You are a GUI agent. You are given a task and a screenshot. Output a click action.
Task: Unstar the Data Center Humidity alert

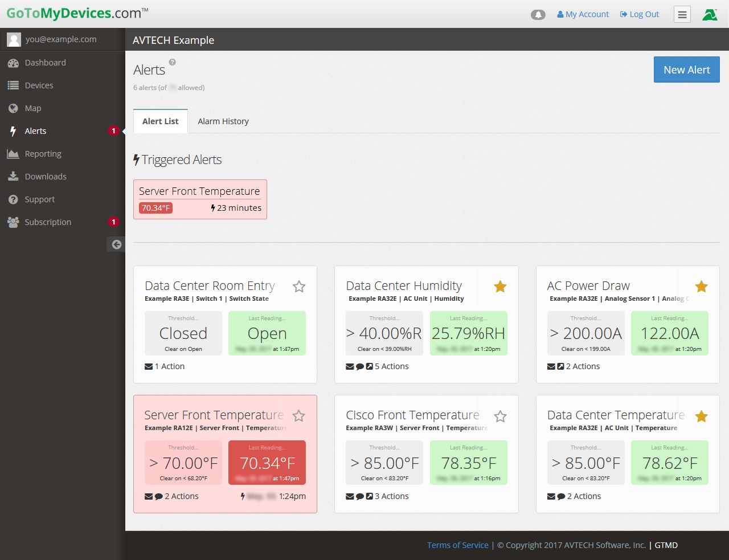coord(500,287)
